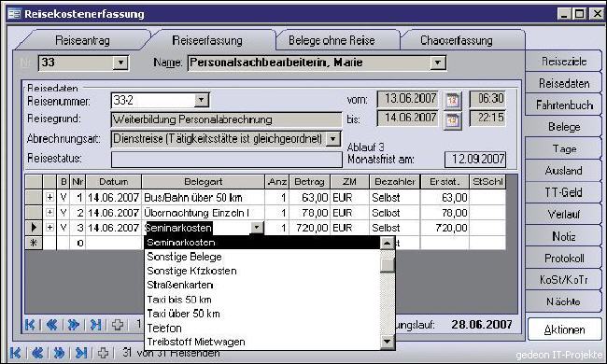Add new record in inner Belege navigator
The height and width of the screenshot is (364, 607).
click(x=118, y=325)
